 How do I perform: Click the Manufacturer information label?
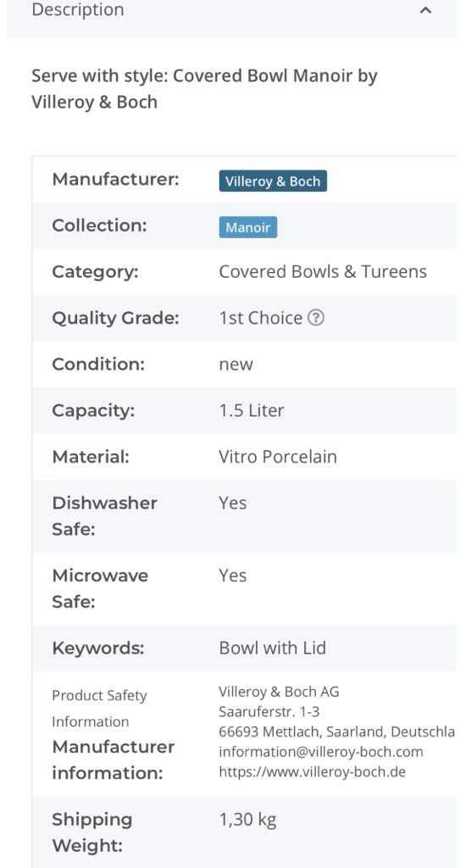pos(114,759)
